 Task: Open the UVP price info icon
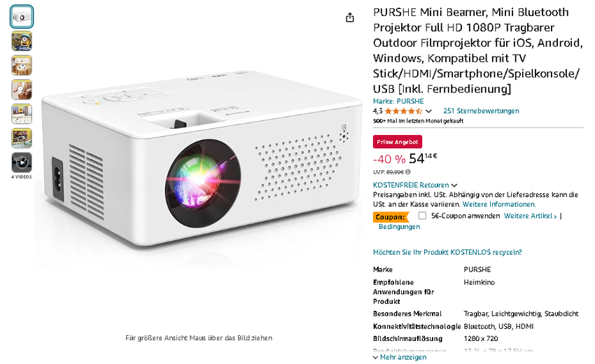(x=408, y=172)
